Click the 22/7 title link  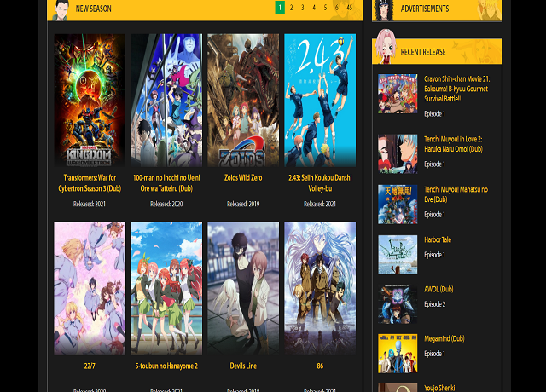click(90, 366)
